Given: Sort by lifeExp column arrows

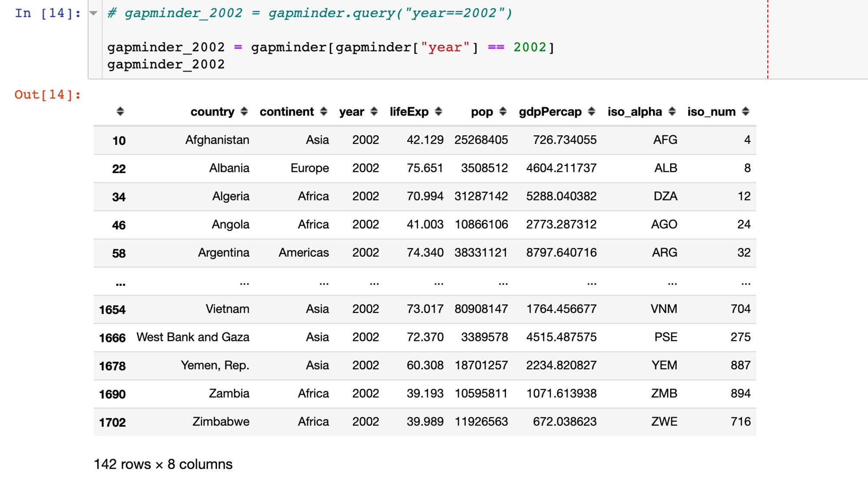Looking at the screenshot, I should tap(438, 111).
